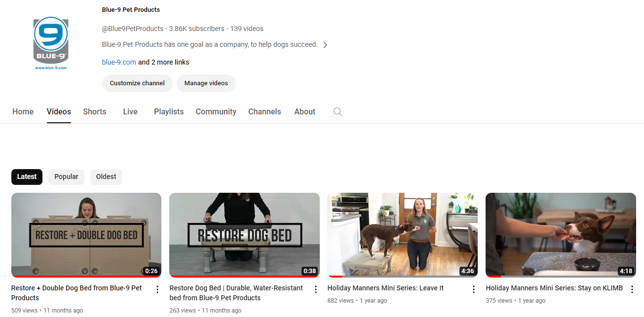Play the Leave It video thumbnail
This screenshot has width=644, height=317.
[402, 235]
